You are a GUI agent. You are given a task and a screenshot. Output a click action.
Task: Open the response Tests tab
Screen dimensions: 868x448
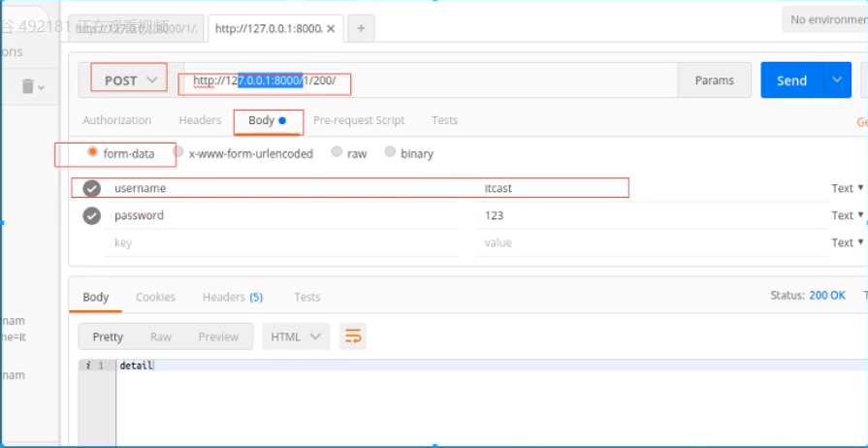coord(307,297)
